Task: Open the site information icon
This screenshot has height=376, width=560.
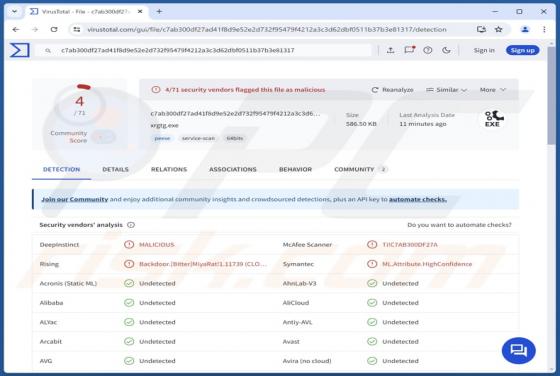Action: click(77, 30)
